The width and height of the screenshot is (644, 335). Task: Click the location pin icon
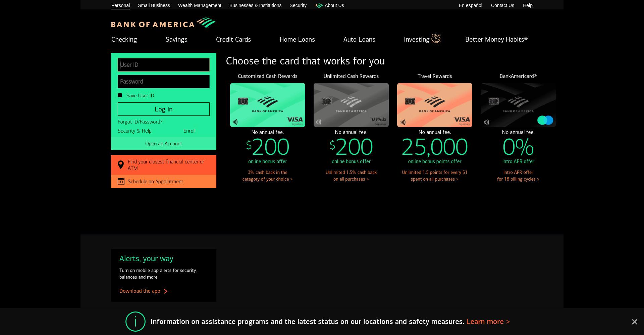[121, 165]
